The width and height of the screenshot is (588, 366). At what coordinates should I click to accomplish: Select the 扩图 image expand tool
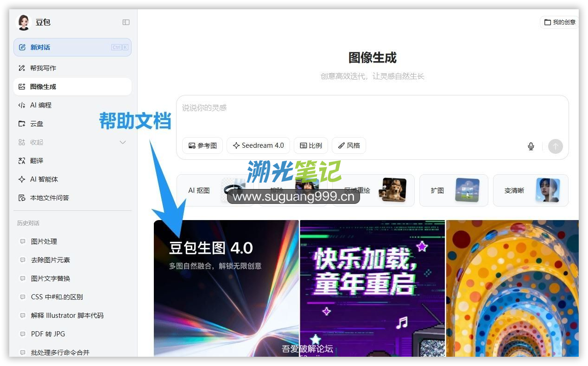453,190
